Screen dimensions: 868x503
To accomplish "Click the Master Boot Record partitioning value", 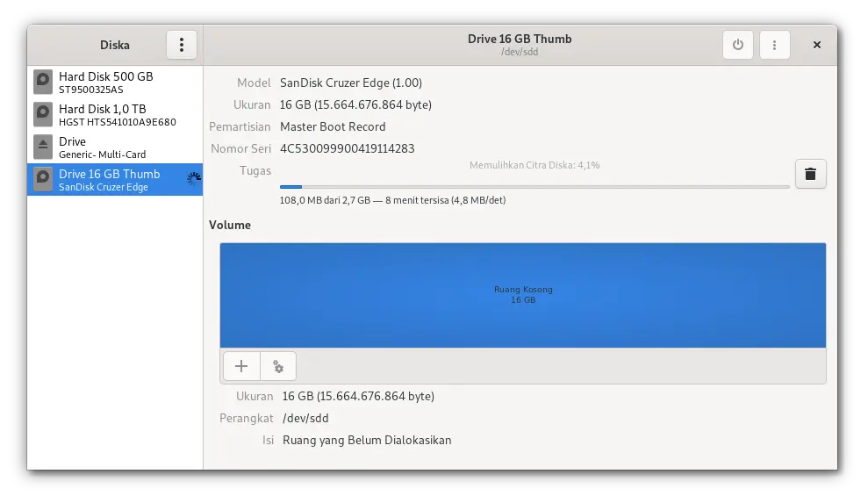I will tap(333, 127).
